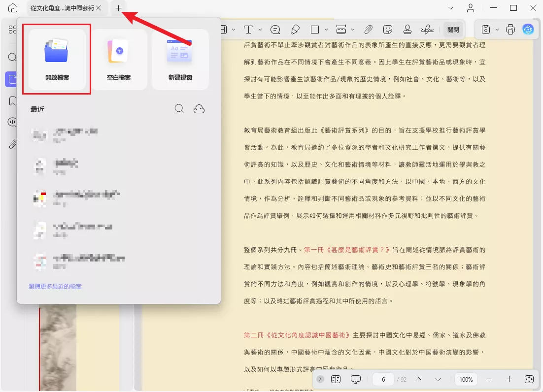Image resolution: width=543 pixels, height=392 pixels.
Task: Collapse the bottom page bar arrow
Action: (320, 379)
